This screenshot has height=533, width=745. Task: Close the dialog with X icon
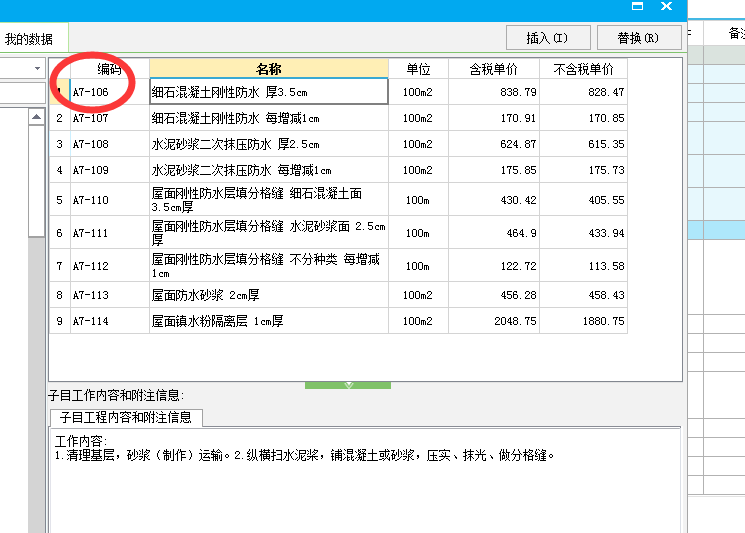pos(667,6)
